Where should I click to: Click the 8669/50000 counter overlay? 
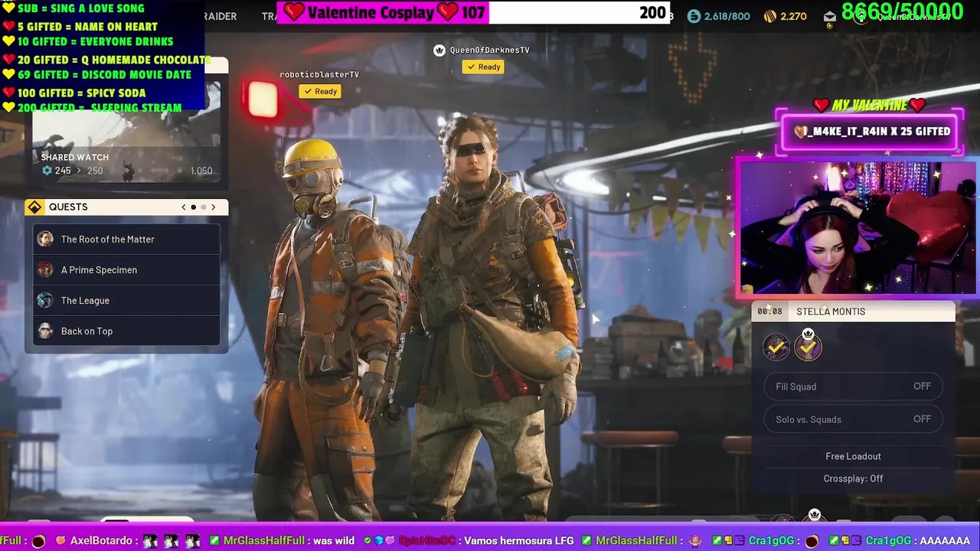pos(902,11)
